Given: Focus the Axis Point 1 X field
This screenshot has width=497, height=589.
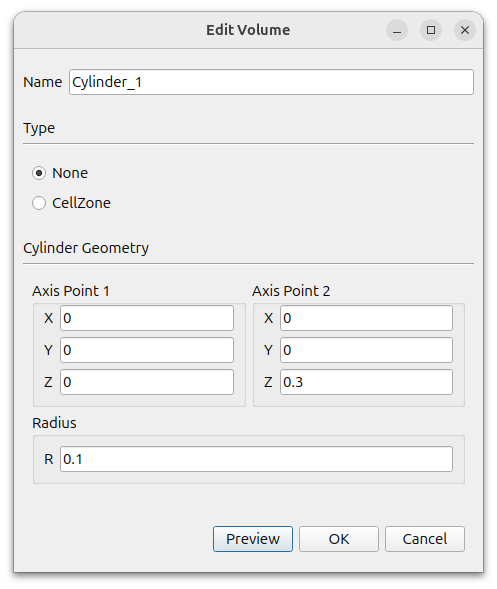Looking at the screenshot, I should pyautogui.click(x=147, y=318).
